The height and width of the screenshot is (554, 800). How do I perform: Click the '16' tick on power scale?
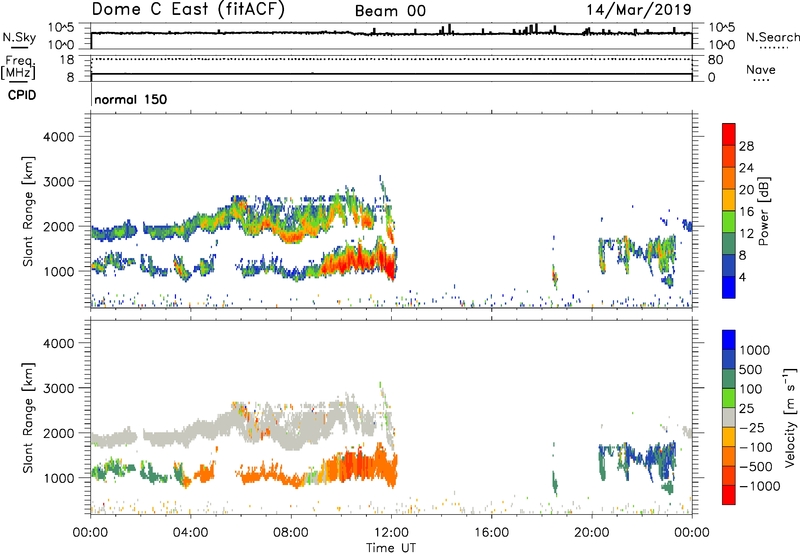[746, 212]
